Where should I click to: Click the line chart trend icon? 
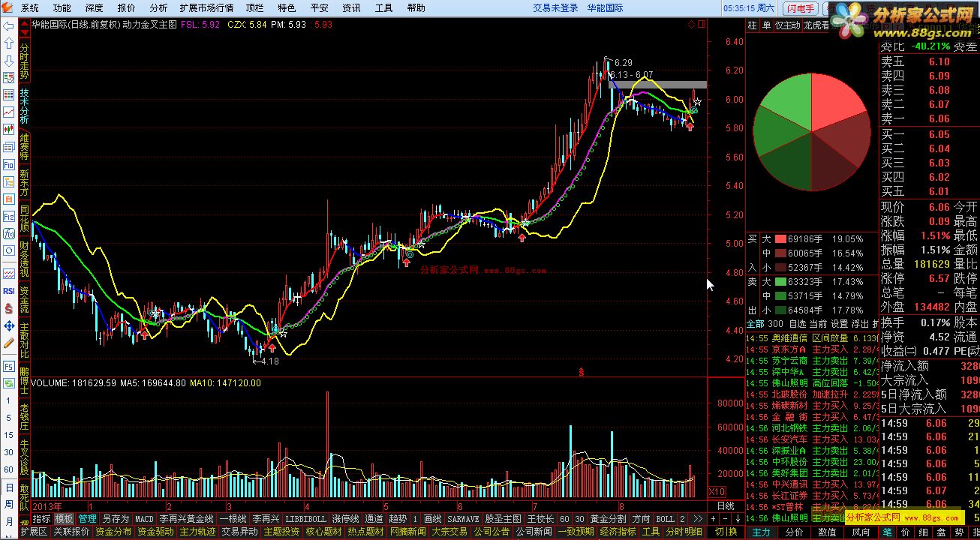pyautogui.click(x=8, y=112)
